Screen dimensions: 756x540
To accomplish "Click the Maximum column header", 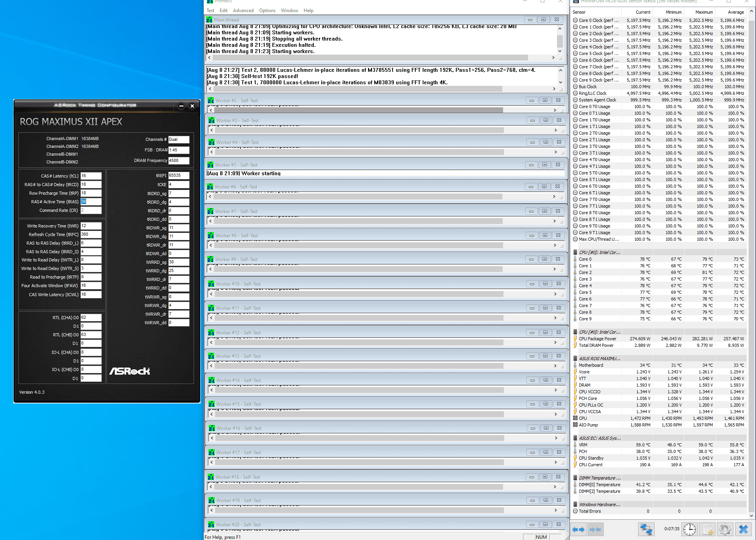I will pyautogui.click(x=699, y=12).
